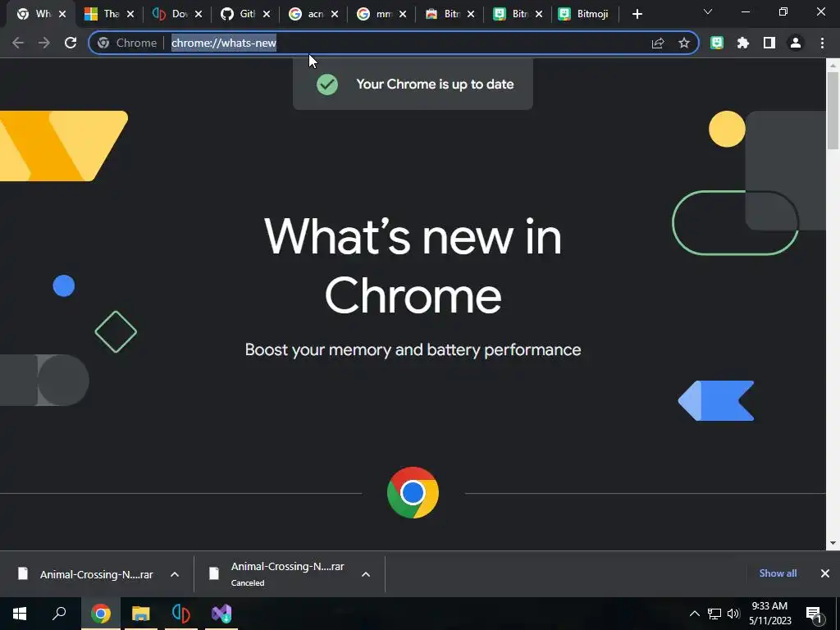
Task: Click the Chrome logo on the page
Action: coord(413,492)
